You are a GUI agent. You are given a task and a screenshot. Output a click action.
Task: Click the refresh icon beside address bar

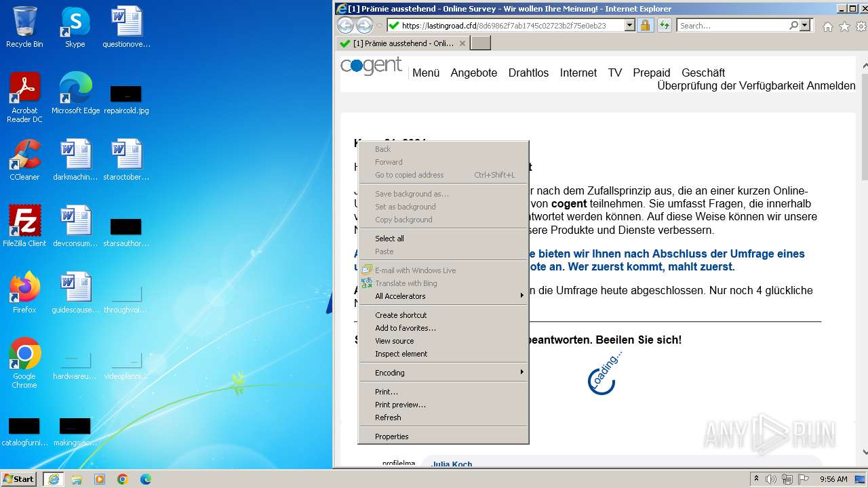pos(664,25)
